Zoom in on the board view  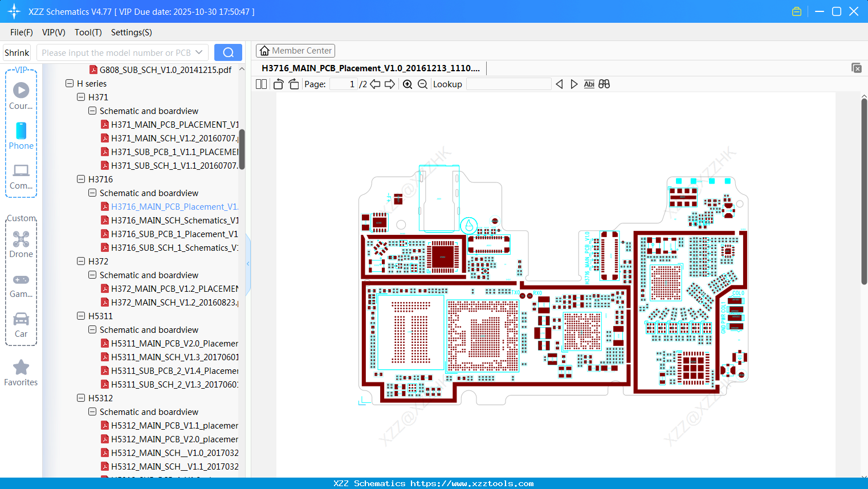coord(407,84)
